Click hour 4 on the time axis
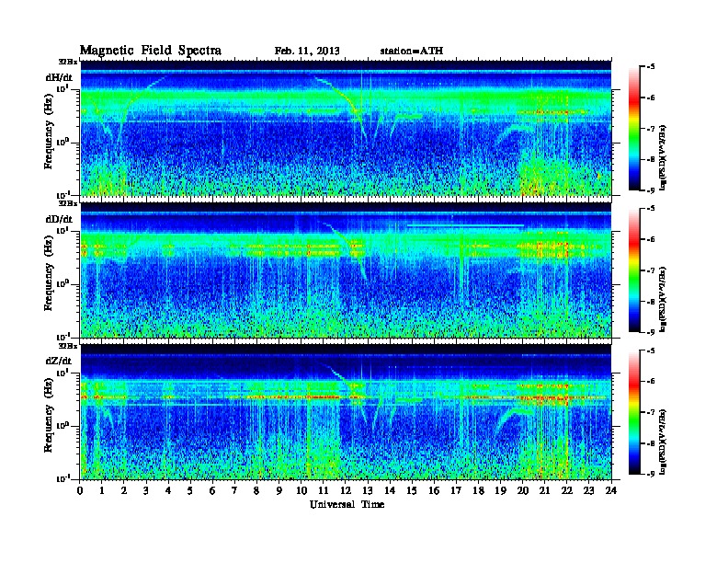728x563 pixels. tap(168, 490)
